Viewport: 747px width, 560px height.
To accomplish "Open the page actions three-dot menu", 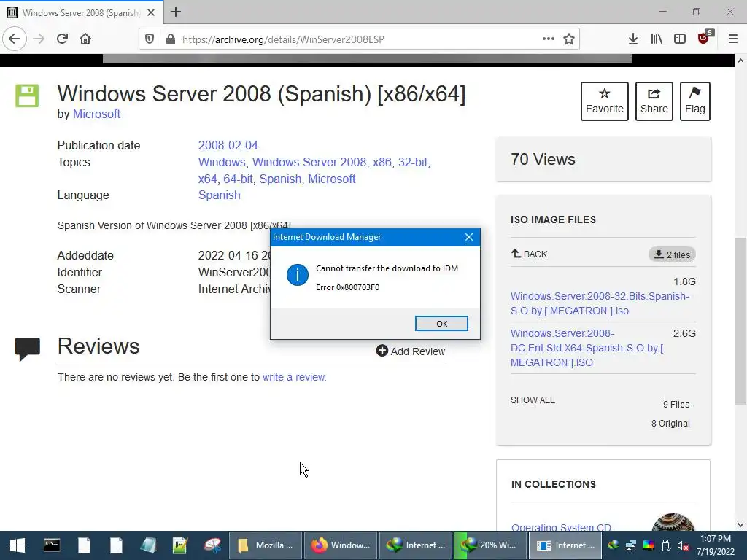I will 549,39.
